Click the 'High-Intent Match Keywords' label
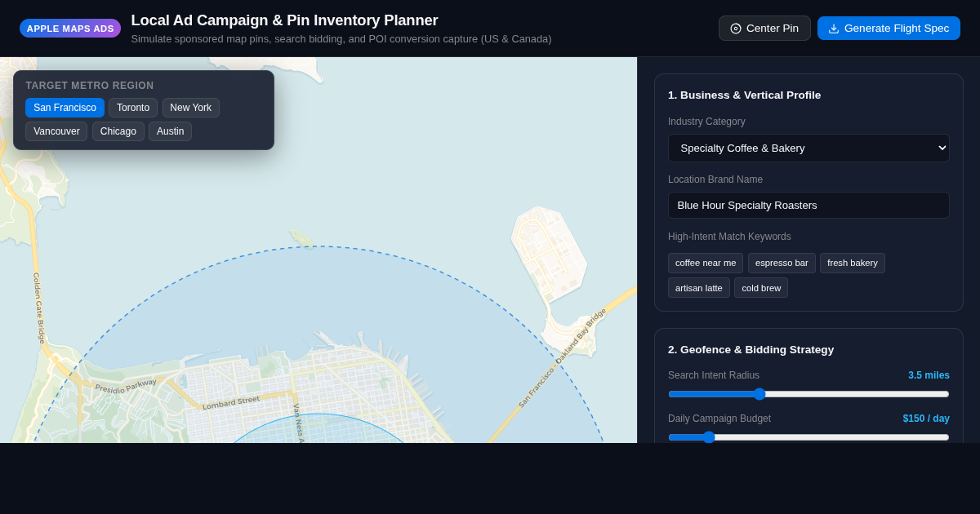This screenshot has width=980, height=514. click(729, 237)
